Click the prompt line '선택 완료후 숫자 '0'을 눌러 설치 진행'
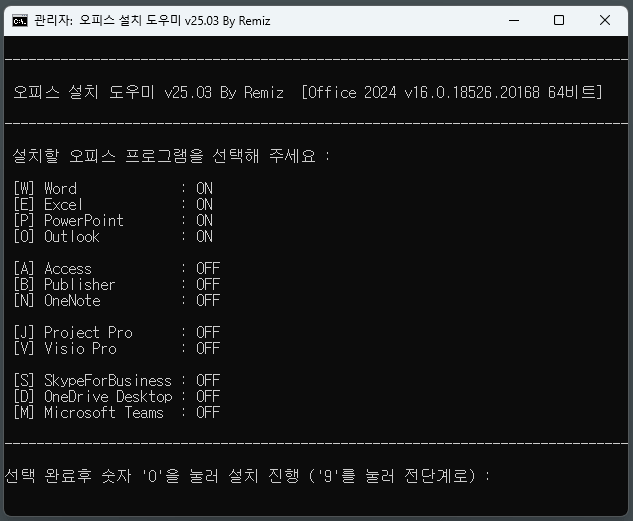Image resolution: width=633 pixels, height=521 pixels. tap(152, 476)
